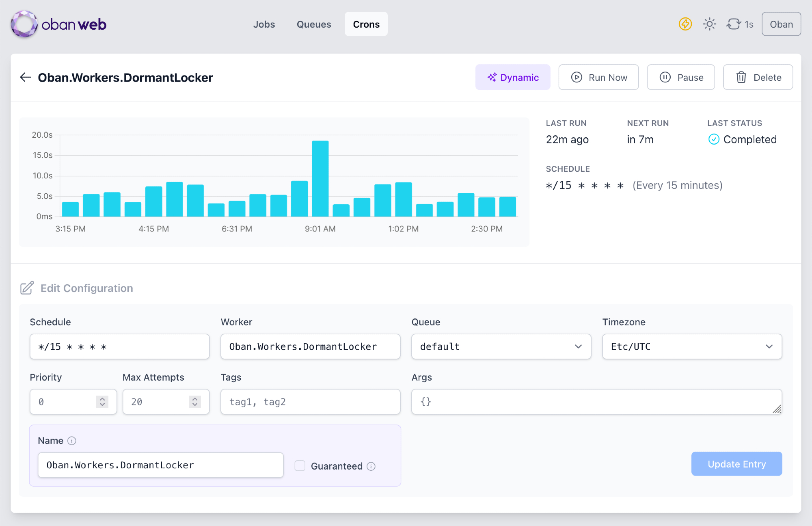Click the back arrow icon
The image size is (812, 526).
pos(26,77)
